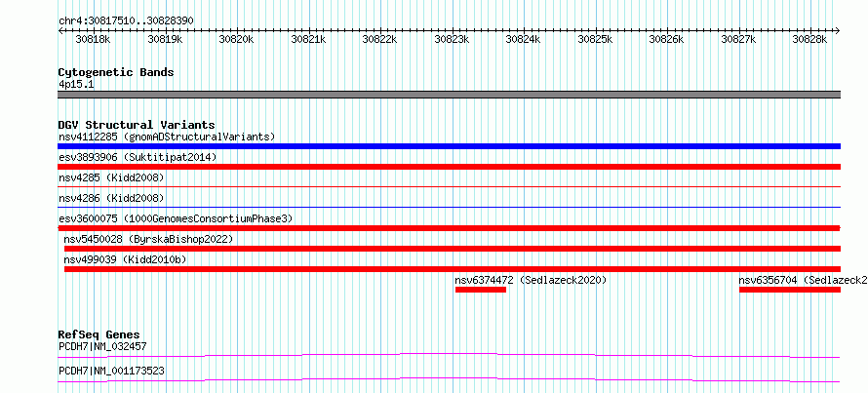The image size is (868, 393).
Task: Open nsv5450028 ByrskaBishop2022 label
Action: 148,239
